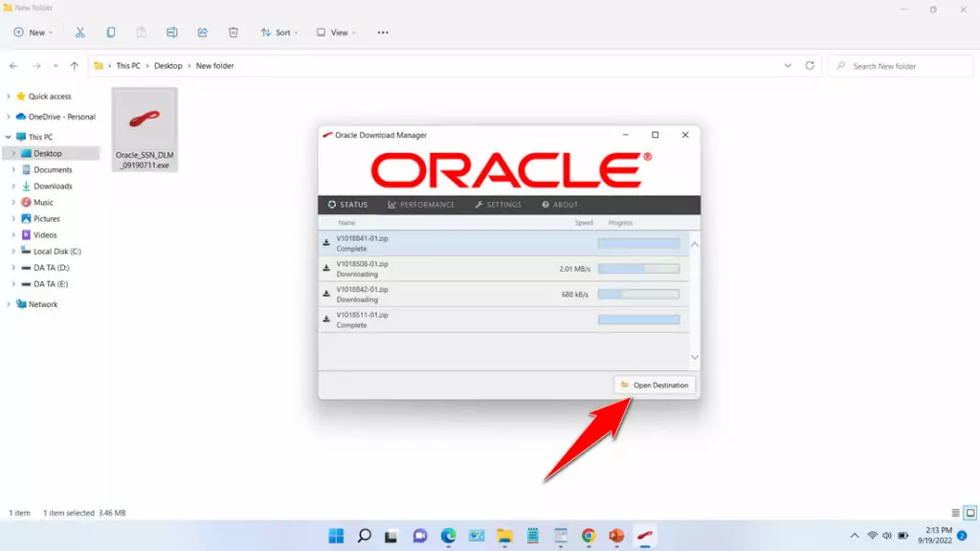This screenshot has width=980, height=551.
Task: Click download icon beside V1018511-01.zip
Action: tap(326, 320)
